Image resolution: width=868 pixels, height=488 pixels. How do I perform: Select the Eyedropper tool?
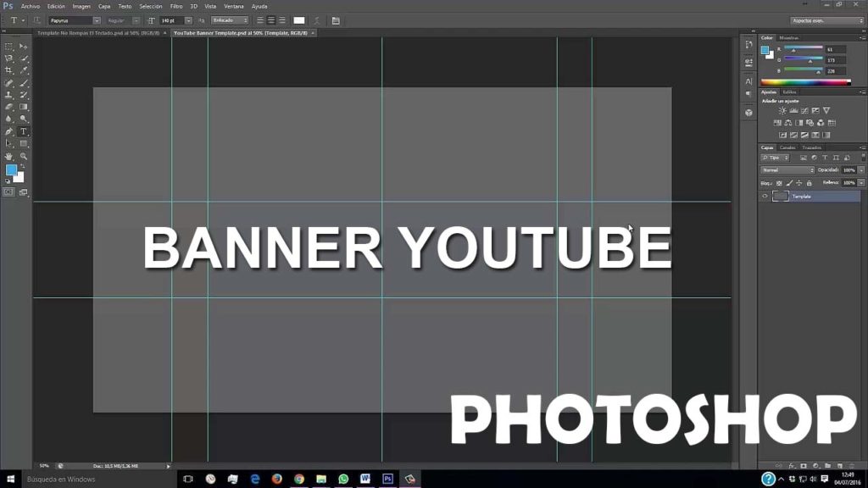point(23,71)
